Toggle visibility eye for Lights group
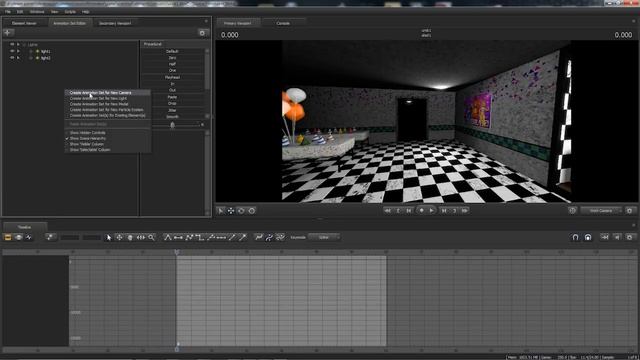The height and width of the screenshot is (360, 640). tap(12, 44)
